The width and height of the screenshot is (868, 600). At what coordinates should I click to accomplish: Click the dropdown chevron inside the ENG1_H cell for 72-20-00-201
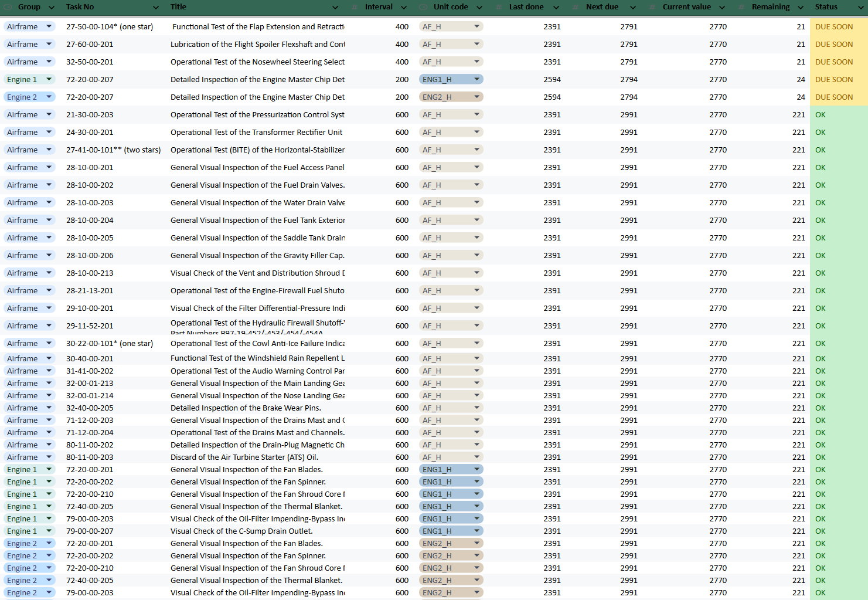pos(476,469)
